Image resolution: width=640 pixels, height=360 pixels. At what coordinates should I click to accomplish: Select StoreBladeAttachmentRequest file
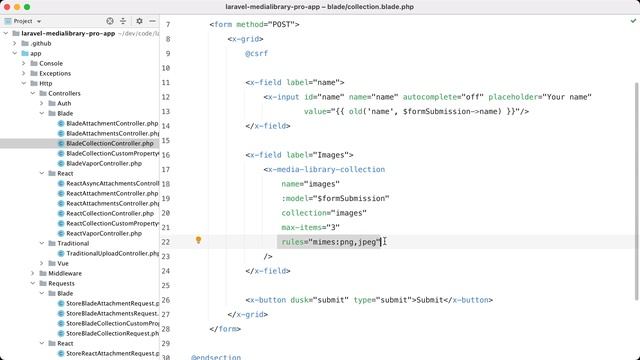point(113,303)
